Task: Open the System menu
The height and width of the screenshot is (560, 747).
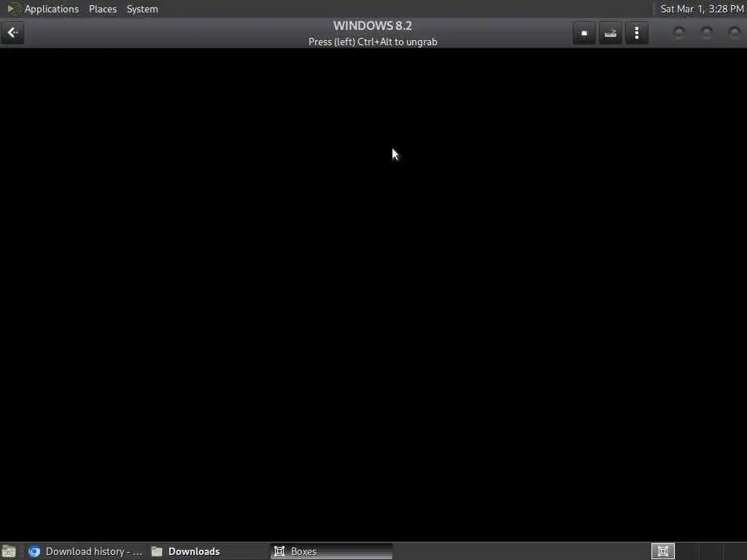Action: (x=142, y=9)
